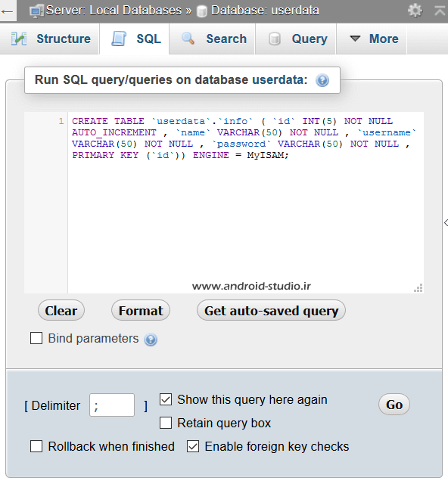This screenshot has height=484, width=448.
Task: Click the database icon beside userdata
Action: (202, 11)
